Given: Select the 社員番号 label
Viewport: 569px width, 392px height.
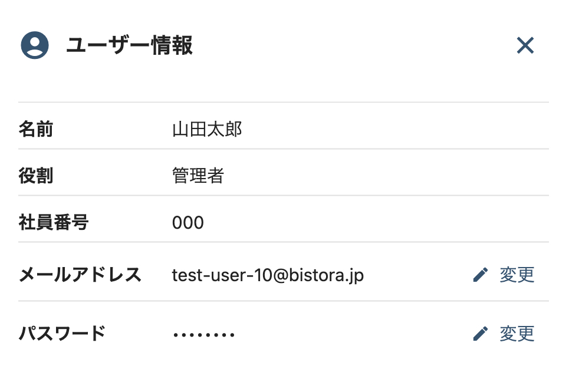Looking at the screenshot, I should [54, 222].
